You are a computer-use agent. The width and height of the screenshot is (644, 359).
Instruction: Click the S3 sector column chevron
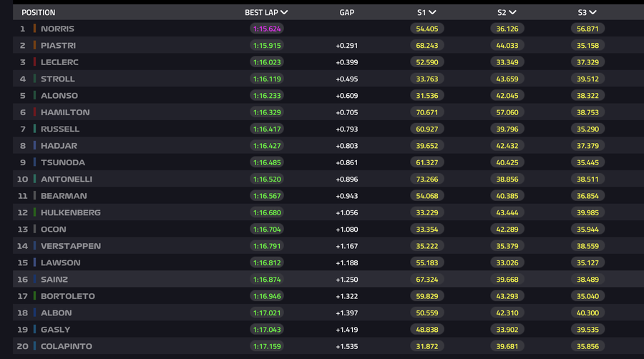592,12
